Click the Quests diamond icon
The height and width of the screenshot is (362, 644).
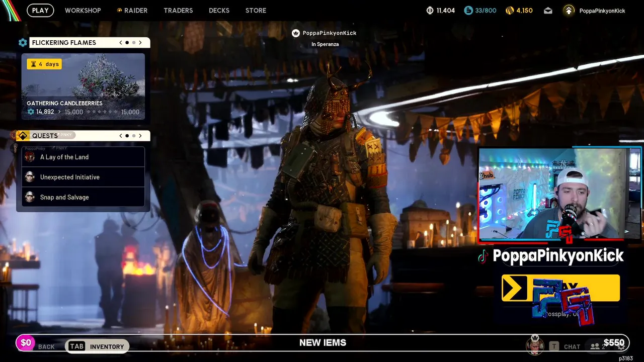click(23, 136)
